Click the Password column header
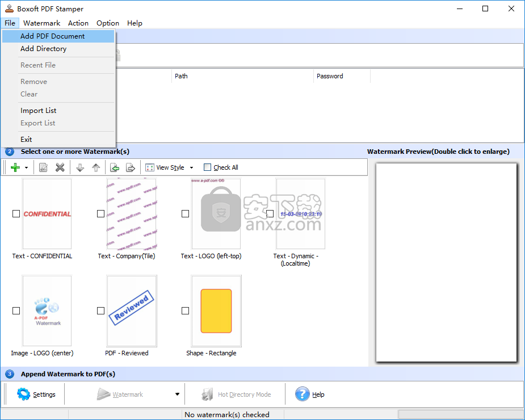This screenshot has height=420, width=525. click(x=342, y=76)
